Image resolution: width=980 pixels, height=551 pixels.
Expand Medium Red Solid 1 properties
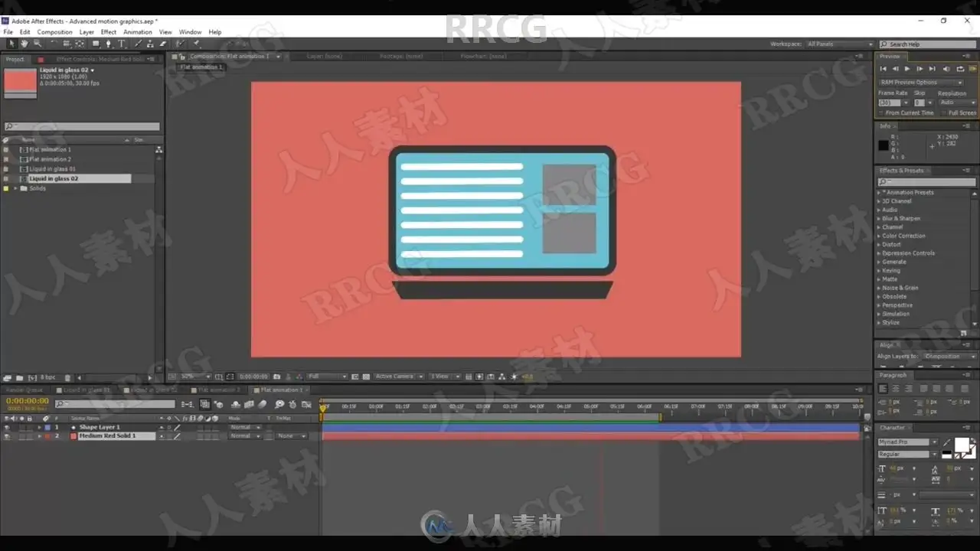[40, 436]
